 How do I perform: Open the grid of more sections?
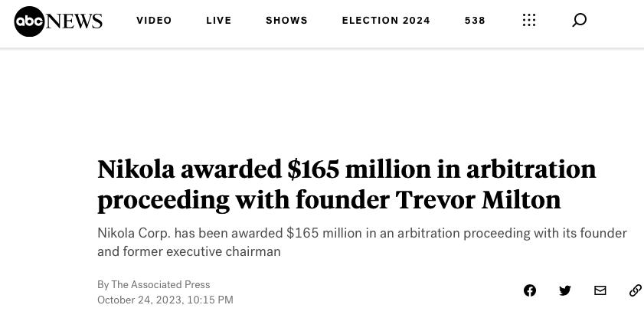tap(529, 20)
